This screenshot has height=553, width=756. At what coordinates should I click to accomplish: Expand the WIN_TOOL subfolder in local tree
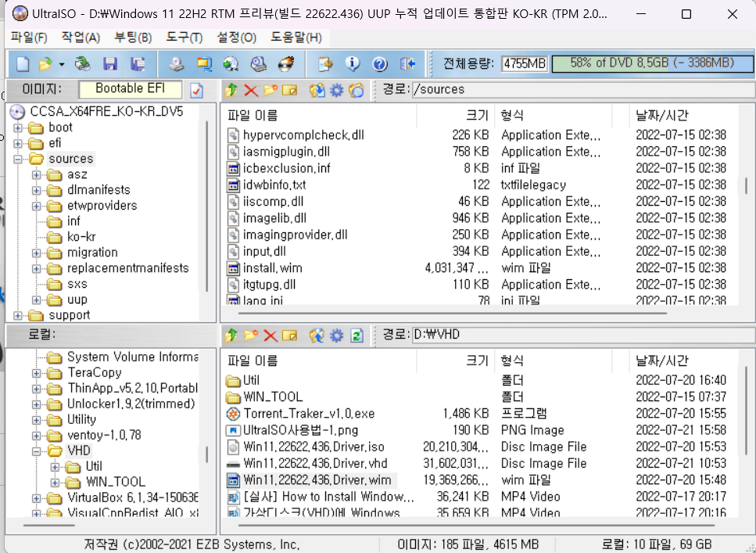56,483
